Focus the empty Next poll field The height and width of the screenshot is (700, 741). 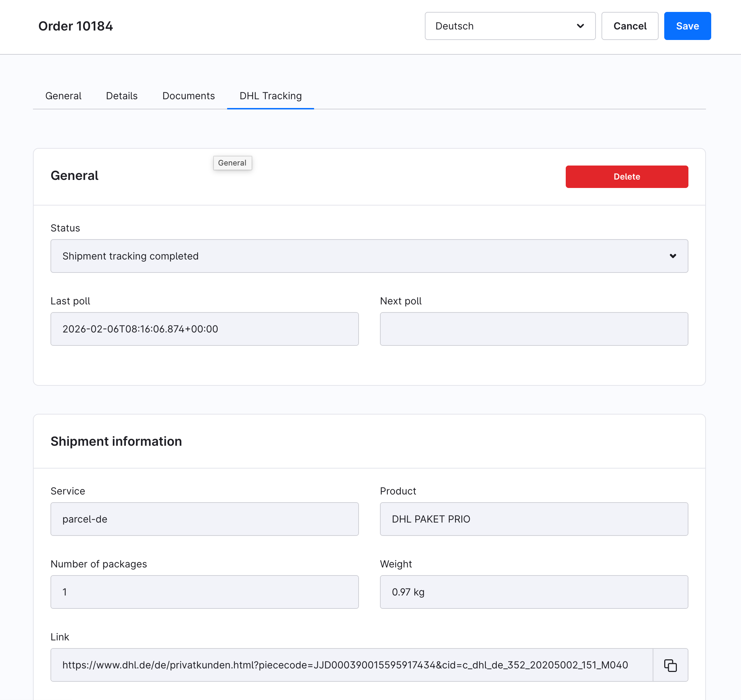pos(533,329)
